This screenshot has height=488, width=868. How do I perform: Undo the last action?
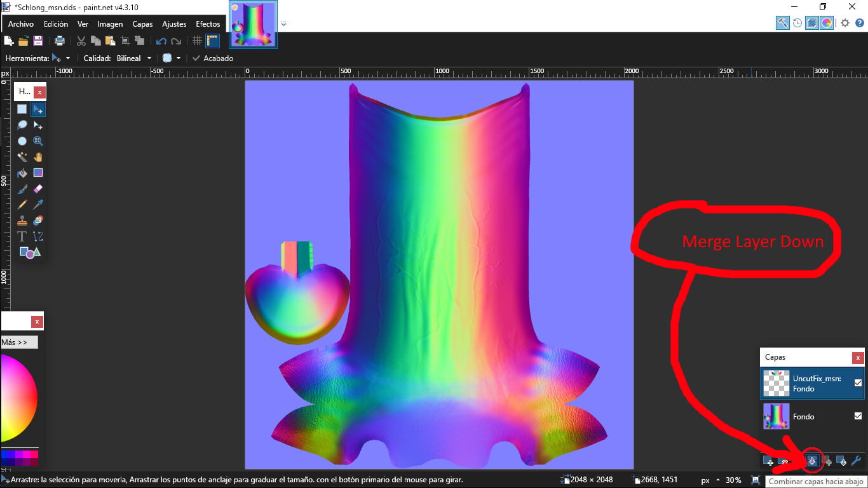pos(161,41)
